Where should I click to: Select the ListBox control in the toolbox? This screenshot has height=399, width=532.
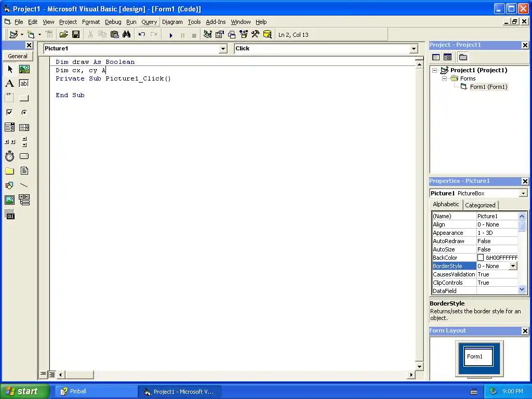pos(24,127)
